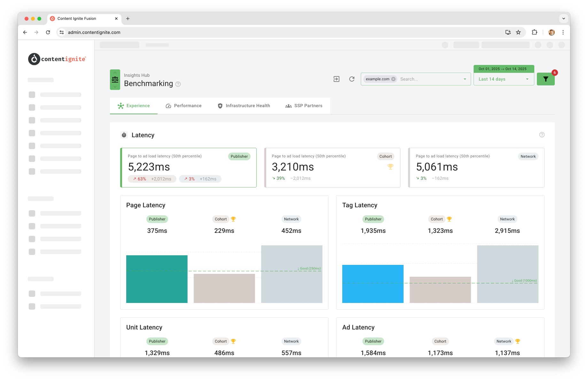The height and width of the screenshot is (381, 588).
Task: Click help icon next to Benchmarking title
Action: click(x=178, y=84)
